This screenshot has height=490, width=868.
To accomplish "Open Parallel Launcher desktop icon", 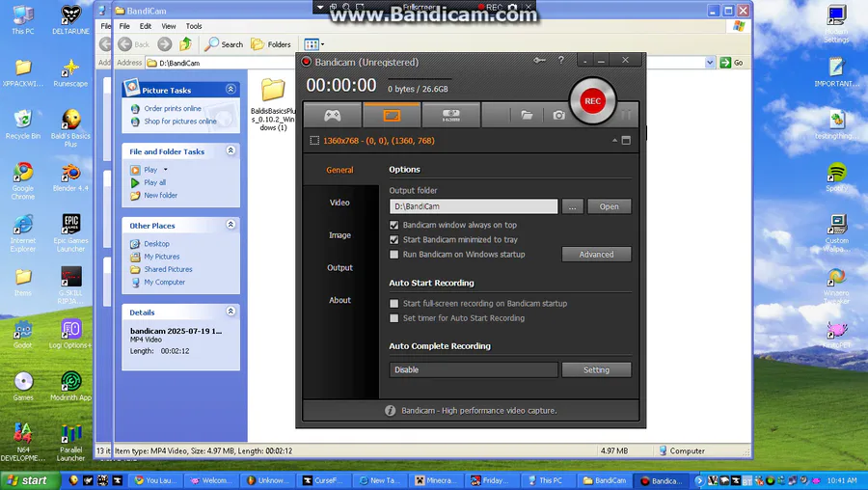I will pyautogui.click(x=70, y=443).
